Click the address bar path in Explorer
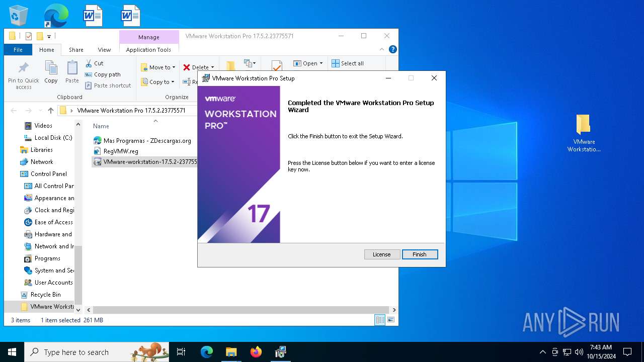Viewport: 644px width, 362px height. (x=131, y=111)
